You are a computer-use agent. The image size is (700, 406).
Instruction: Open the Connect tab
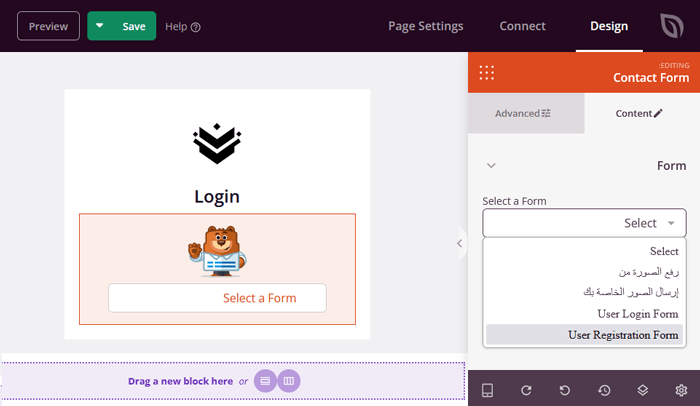(x=522, y=26)
